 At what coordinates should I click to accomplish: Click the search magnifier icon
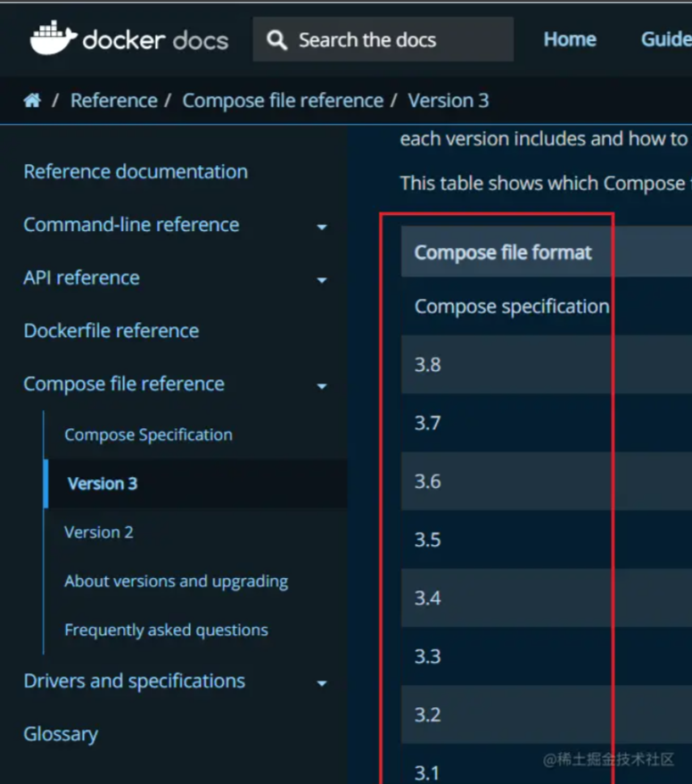277,40
